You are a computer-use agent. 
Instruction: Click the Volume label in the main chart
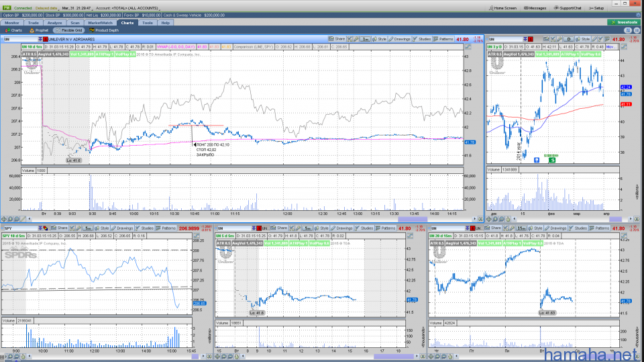pos(28,171)
